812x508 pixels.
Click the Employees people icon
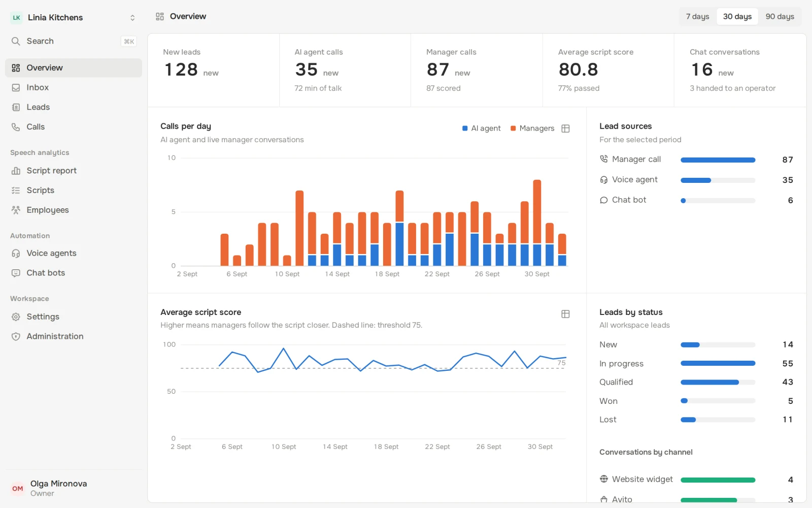(16, 210)
